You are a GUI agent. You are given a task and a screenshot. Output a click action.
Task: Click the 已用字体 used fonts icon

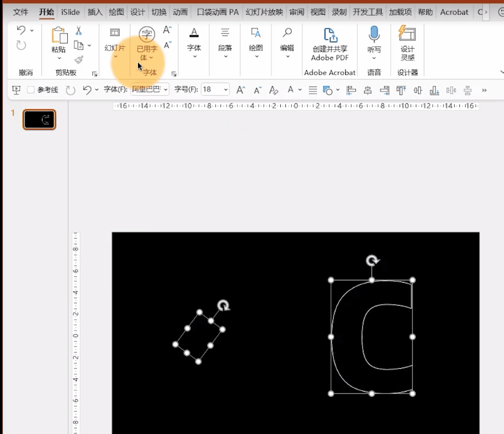[x=147, y=34]
